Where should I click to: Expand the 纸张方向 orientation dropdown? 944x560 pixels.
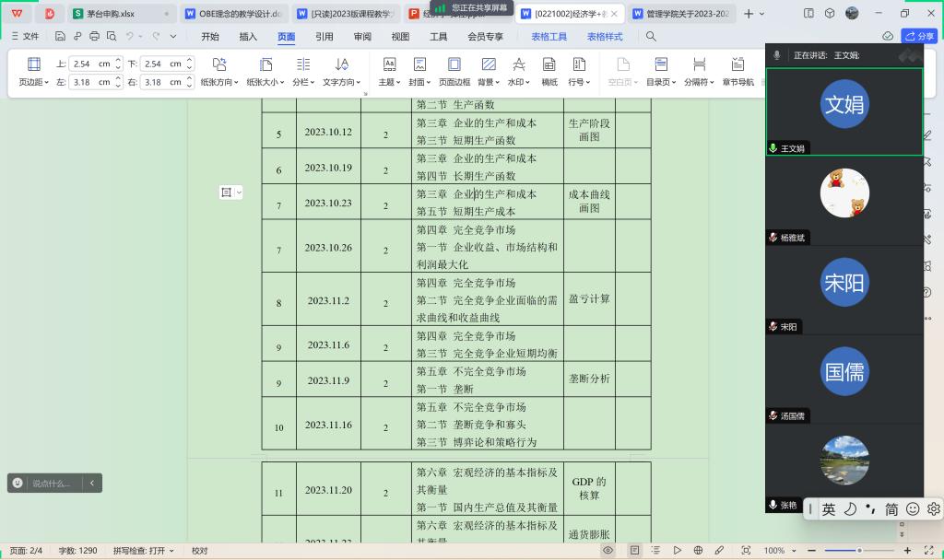(x=220, y=82)
